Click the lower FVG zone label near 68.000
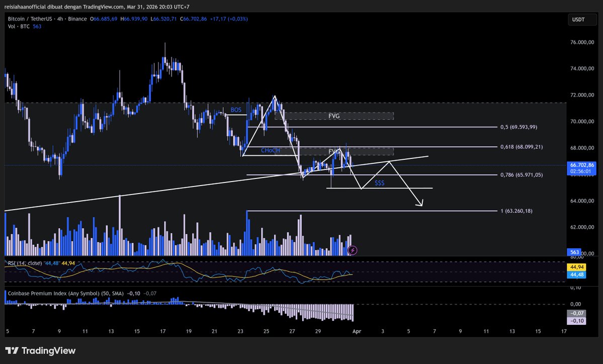The height and width of the screenshot is (364, 603). coord(333,151)
